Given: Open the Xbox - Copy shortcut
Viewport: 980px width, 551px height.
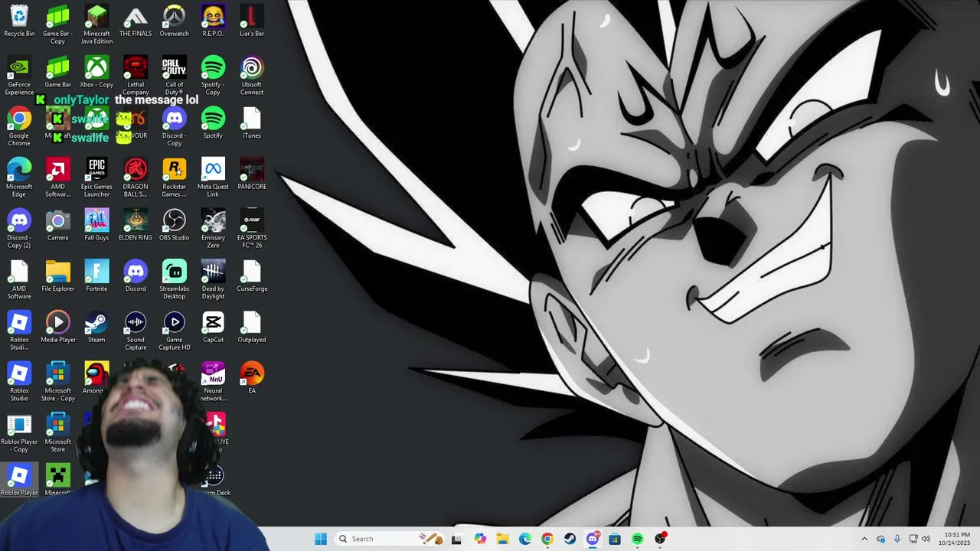Looking at the screenshot, I should pyautogui.click(x=96, y=72).
